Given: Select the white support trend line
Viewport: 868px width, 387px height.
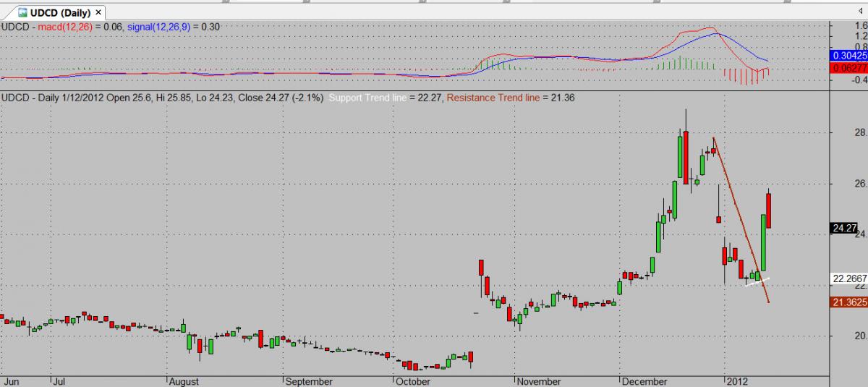Looking at the screenshot, I should 757,281.
